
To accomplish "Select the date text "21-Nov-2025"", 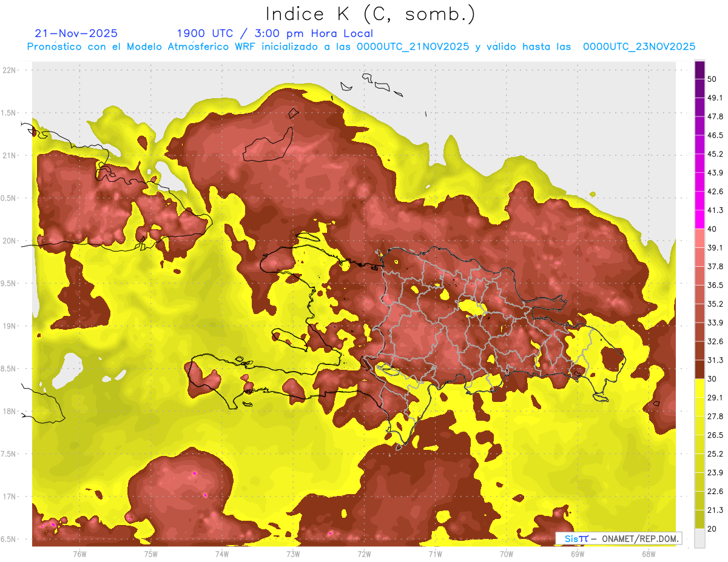I will [x=76, y=33].
